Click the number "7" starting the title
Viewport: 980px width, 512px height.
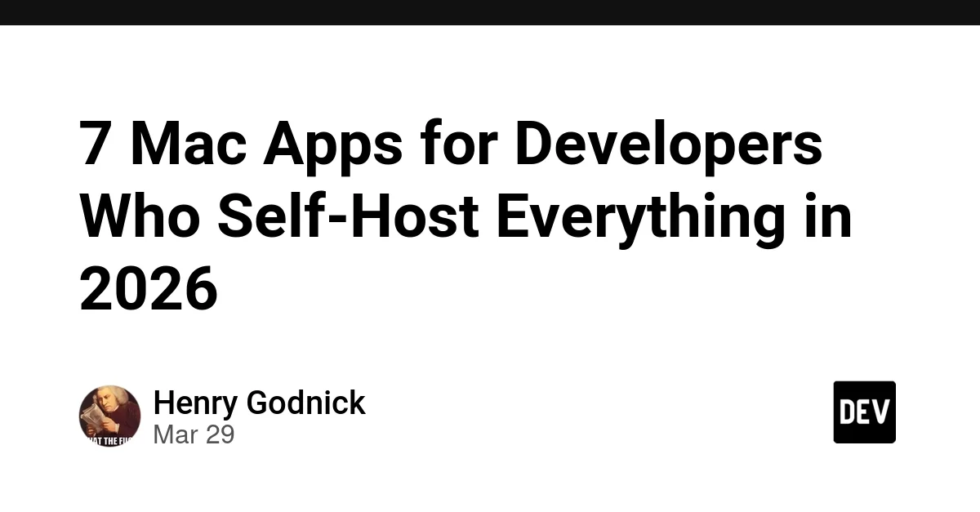[95, 144]
